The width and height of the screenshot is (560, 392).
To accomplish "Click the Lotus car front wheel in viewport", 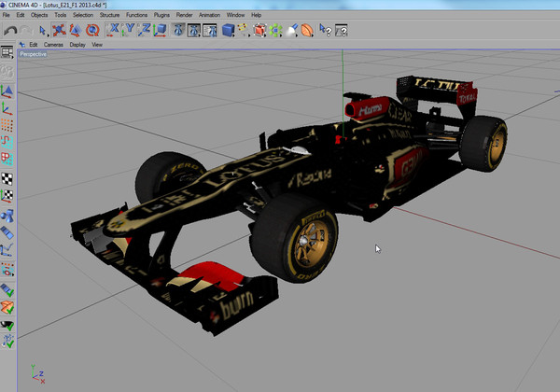I will 294,239.
